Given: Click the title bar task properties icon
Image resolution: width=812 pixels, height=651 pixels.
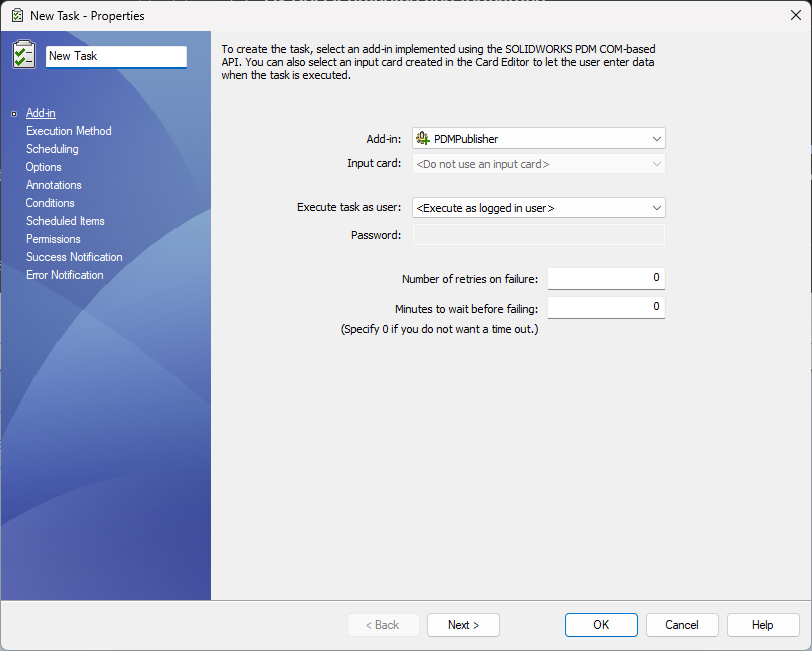Looking at the screenshot, I should coord(17,16).
